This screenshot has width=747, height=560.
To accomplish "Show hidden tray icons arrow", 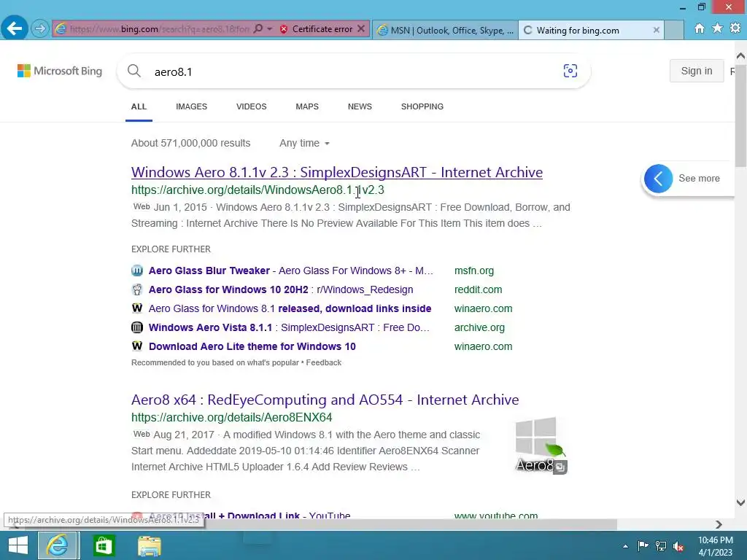I will 625,546.
